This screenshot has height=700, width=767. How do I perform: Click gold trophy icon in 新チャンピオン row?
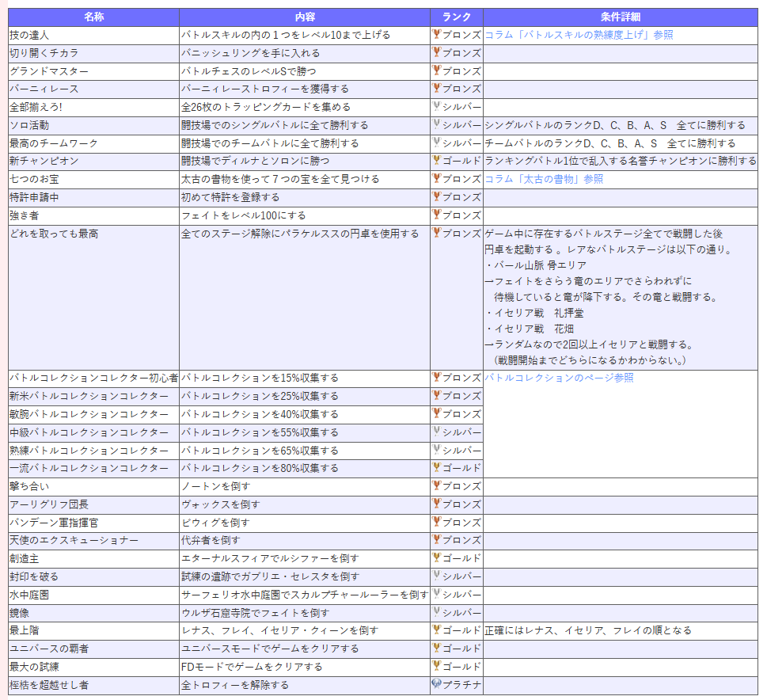(436, 161)
